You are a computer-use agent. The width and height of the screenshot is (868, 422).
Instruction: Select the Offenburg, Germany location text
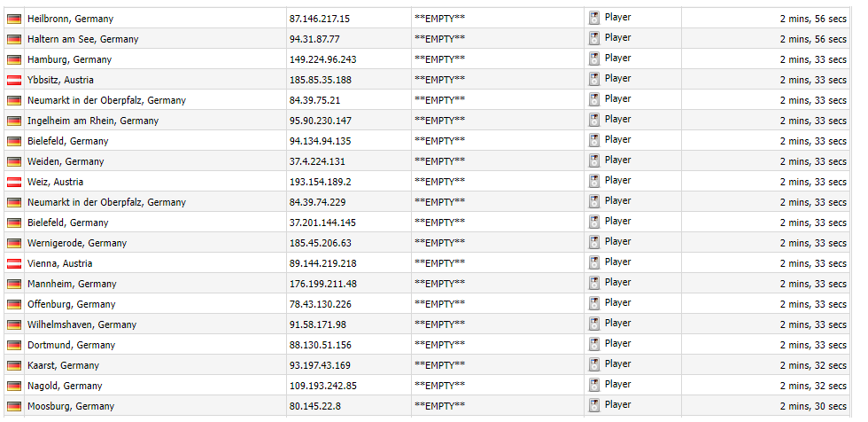click(72, 304)
